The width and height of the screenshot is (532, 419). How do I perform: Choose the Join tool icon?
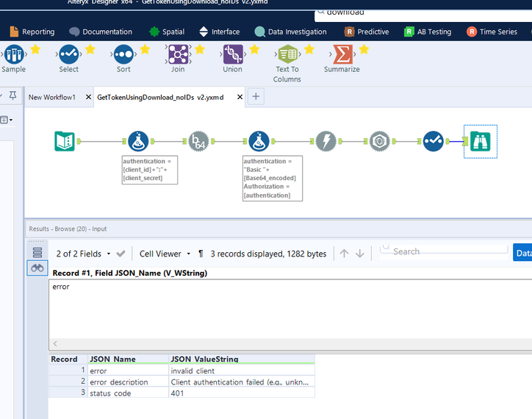178,54
